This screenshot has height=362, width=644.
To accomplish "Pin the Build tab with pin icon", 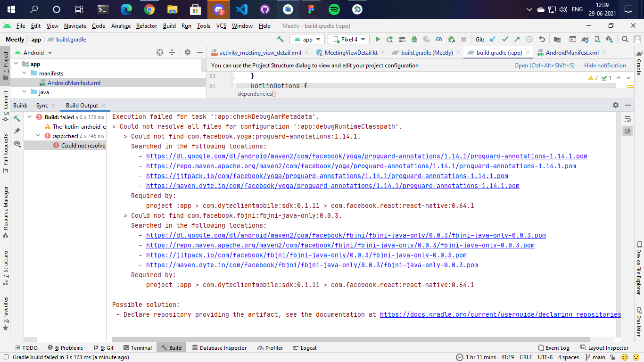I will pyautogui.click(x=17, y=131).
